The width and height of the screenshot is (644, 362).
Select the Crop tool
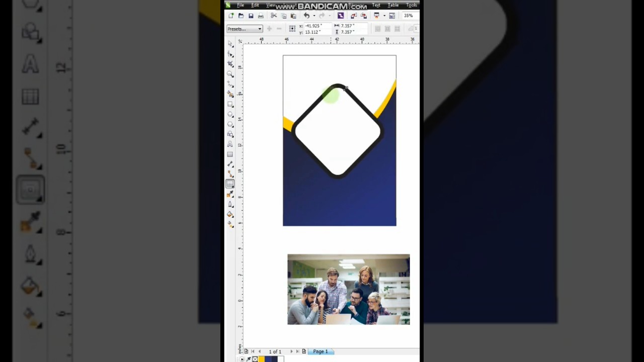[x=230, y=64]
